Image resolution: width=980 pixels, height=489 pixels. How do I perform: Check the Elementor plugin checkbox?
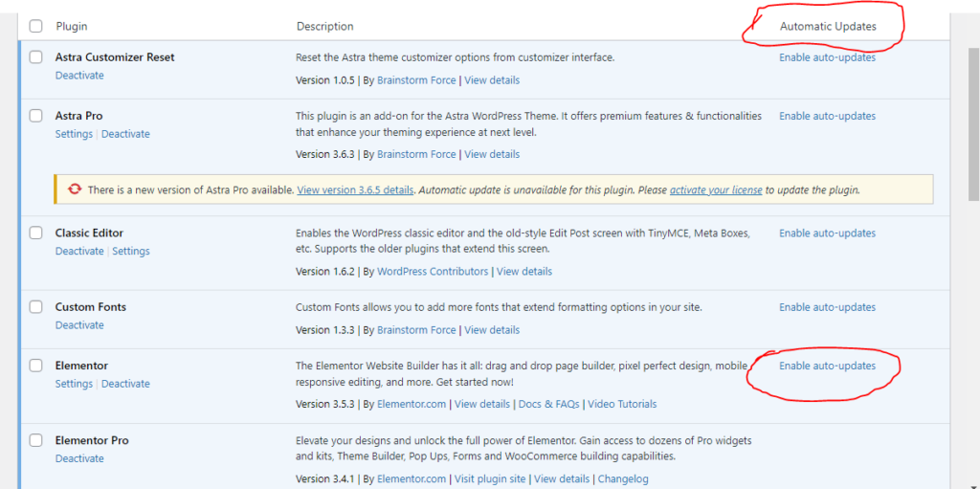click(x=35, y=366)
